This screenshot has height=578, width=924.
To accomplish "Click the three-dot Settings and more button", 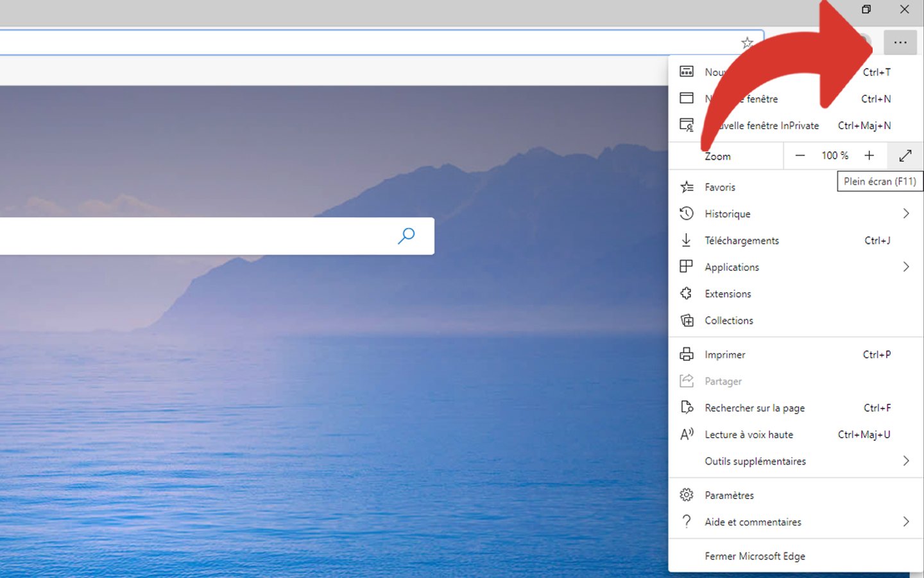I will pos(900,43).
